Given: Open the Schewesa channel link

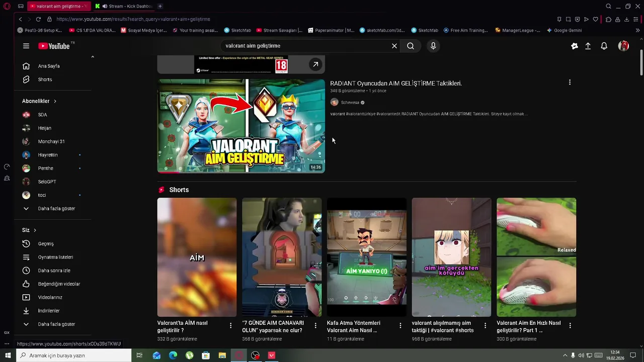Looking at the screenshot, I should [x=350, y=103].
